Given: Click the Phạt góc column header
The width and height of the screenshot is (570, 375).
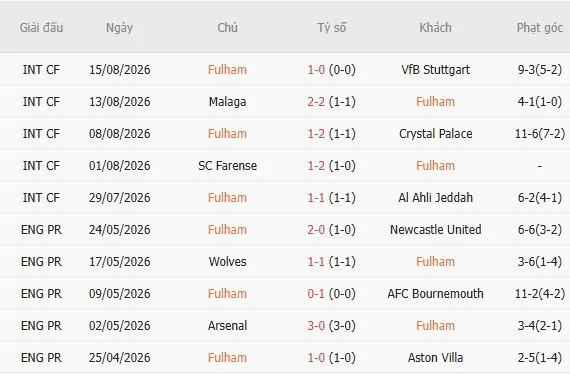Looking at the screenshot, I should [x=539, y=28].
